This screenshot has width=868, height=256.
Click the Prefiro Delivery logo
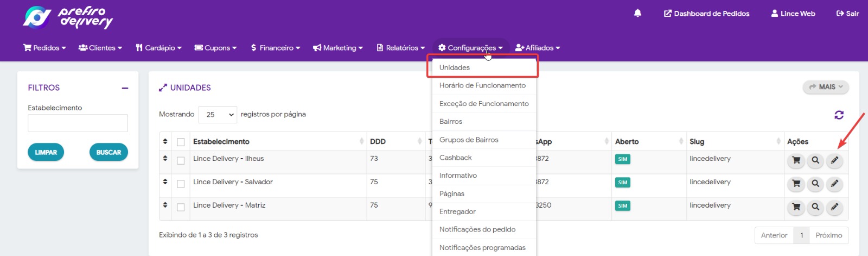pos(68,17)
